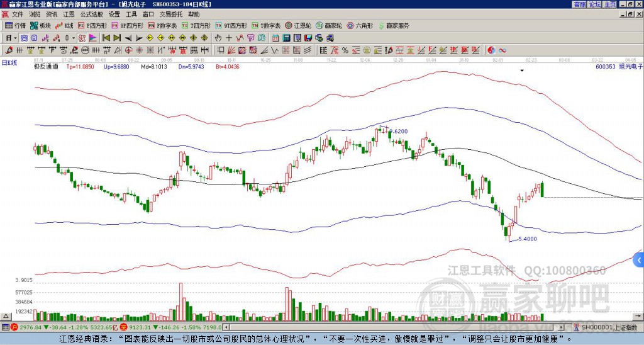Open the 9T四方形 tool
Viewport: 644px width, 345px height.
pos(231,25)
